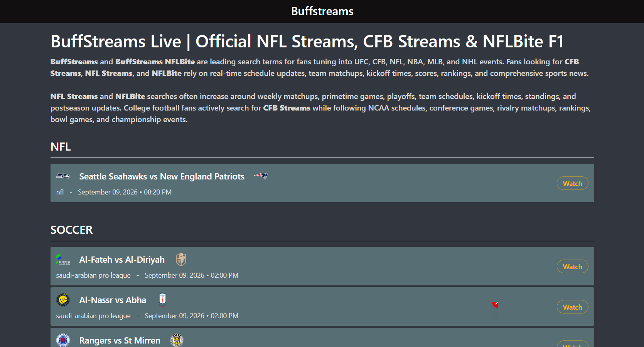Click the New England Patriots logo
The width and height of the screenshot is (644, 347).
pos(261,176)
